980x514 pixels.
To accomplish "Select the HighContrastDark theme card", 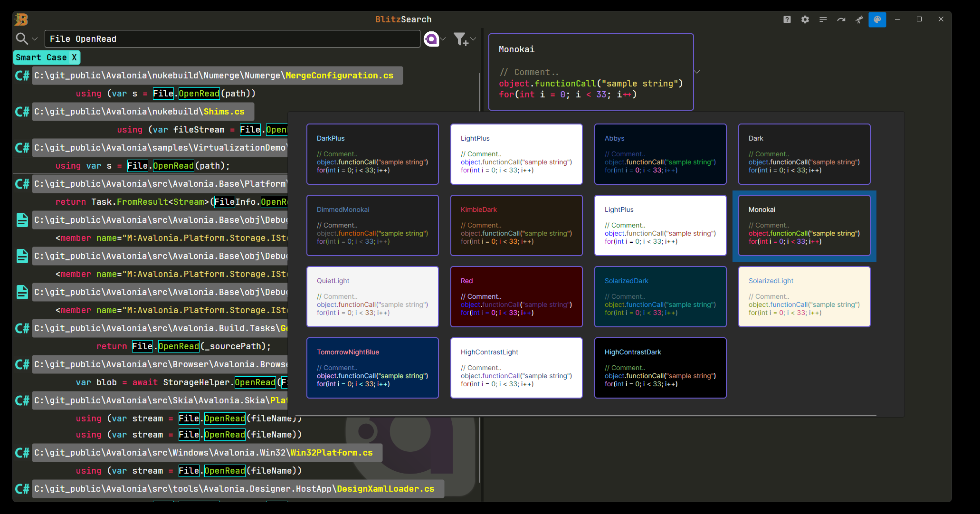I will 660,368.
